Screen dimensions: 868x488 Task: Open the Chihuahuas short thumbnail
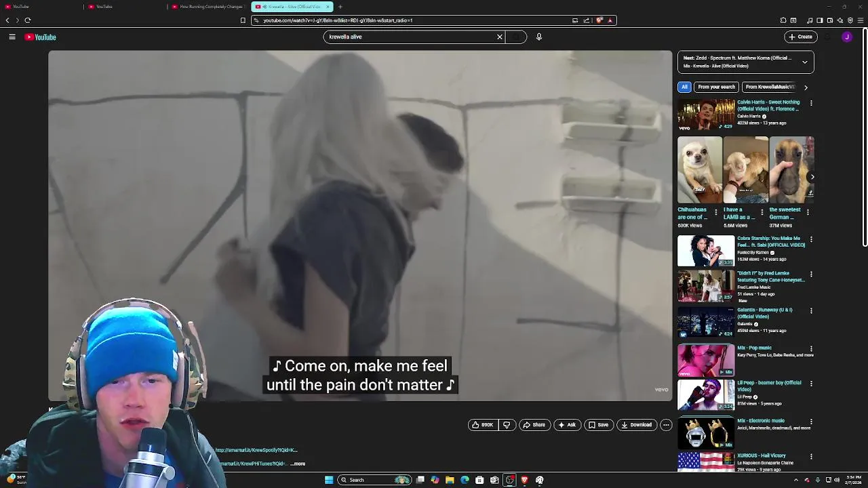(x=700, y=170)
